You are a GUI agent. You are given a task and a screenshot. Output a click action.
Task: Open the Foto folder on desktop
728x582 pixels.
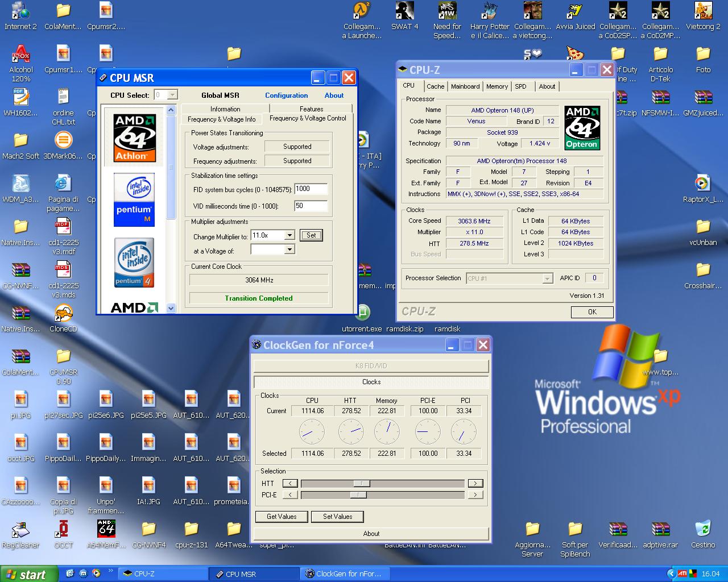point(703,60)
